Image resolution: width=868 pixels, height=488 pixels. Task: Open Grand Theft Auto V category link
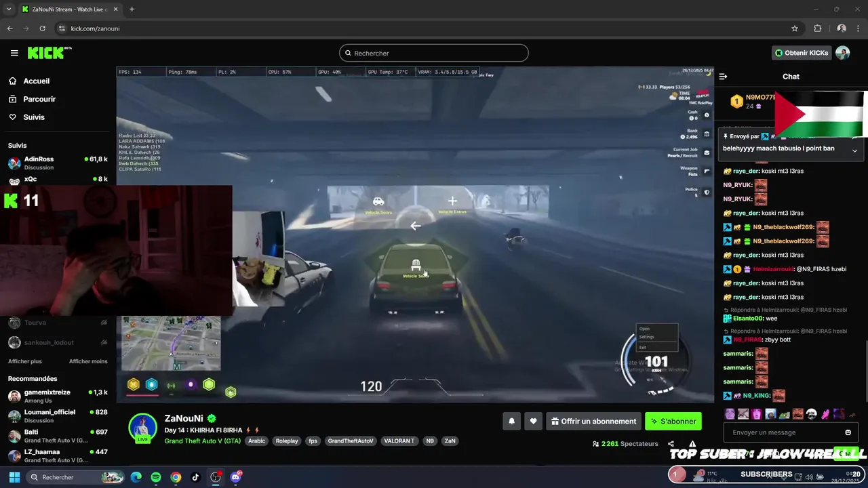pos(202,441)
